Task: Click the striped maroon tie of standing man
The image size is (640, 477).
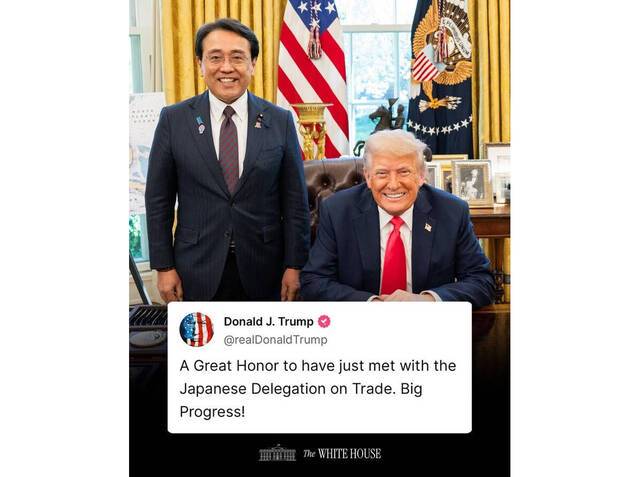Action: click(229, 148)
